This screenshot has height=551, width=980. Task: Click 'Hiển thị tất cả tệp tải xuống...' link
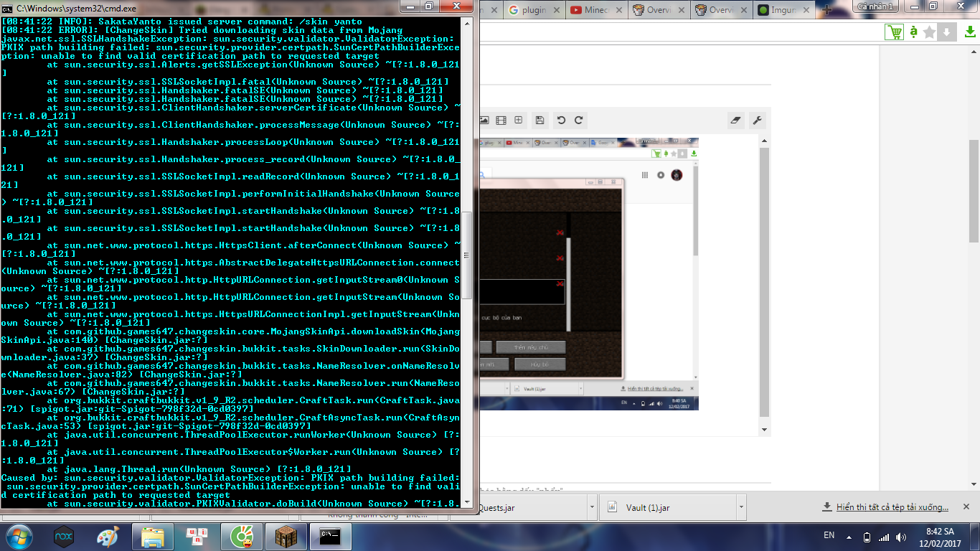coord(892,507)
